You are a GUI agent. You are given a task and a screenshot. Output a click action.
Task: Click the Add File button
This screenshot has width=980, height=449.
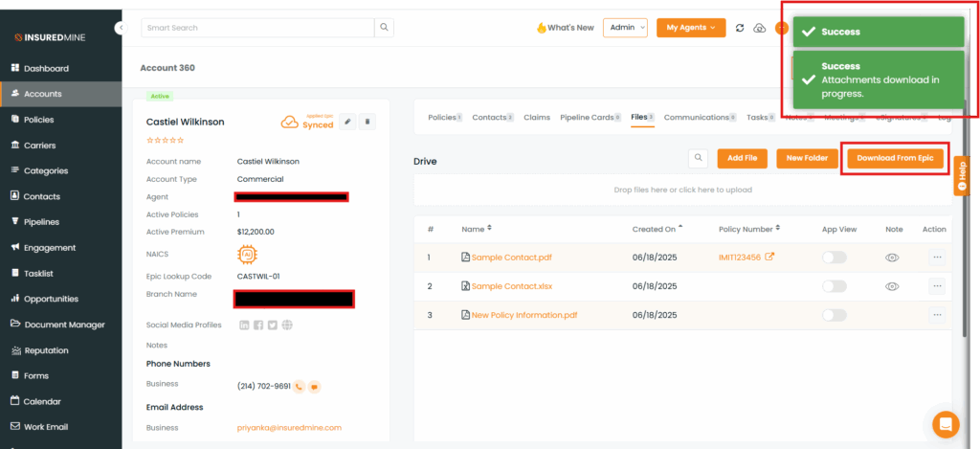pyautogui.click(x=742, y=158)
